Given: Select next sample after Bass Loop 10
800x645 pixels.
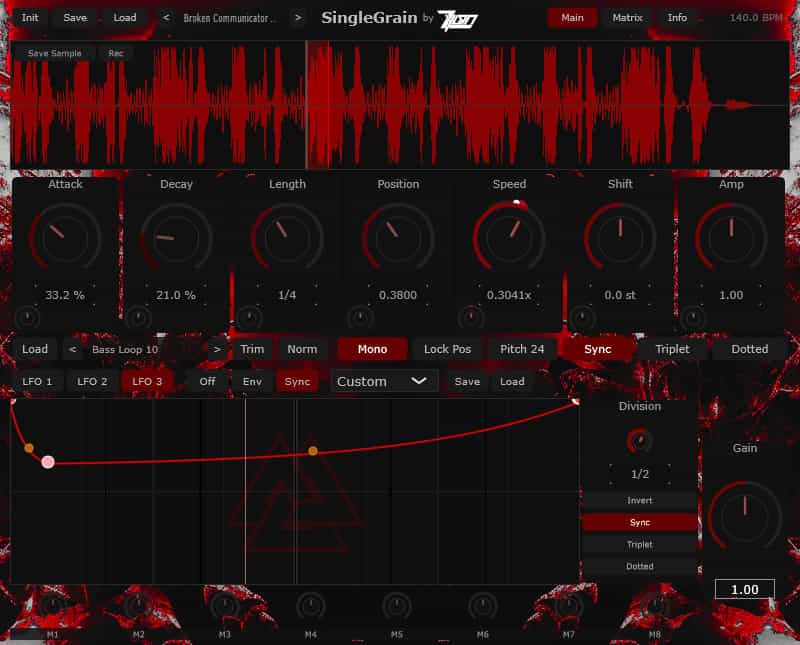Looking at the screenshot, I should coord(217,350).
